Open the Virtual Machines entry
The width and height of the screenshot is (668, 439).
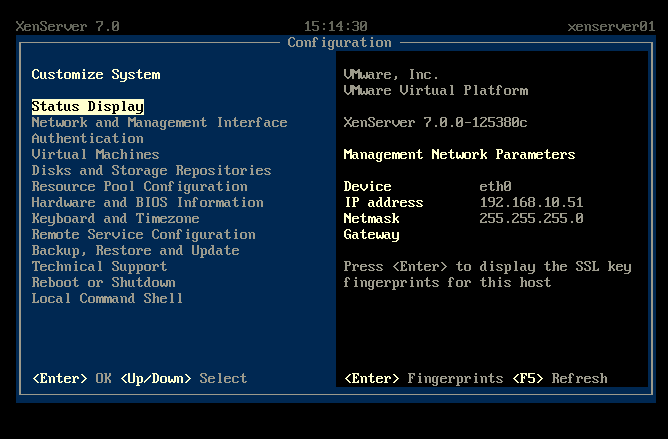[x=95, y=154]
